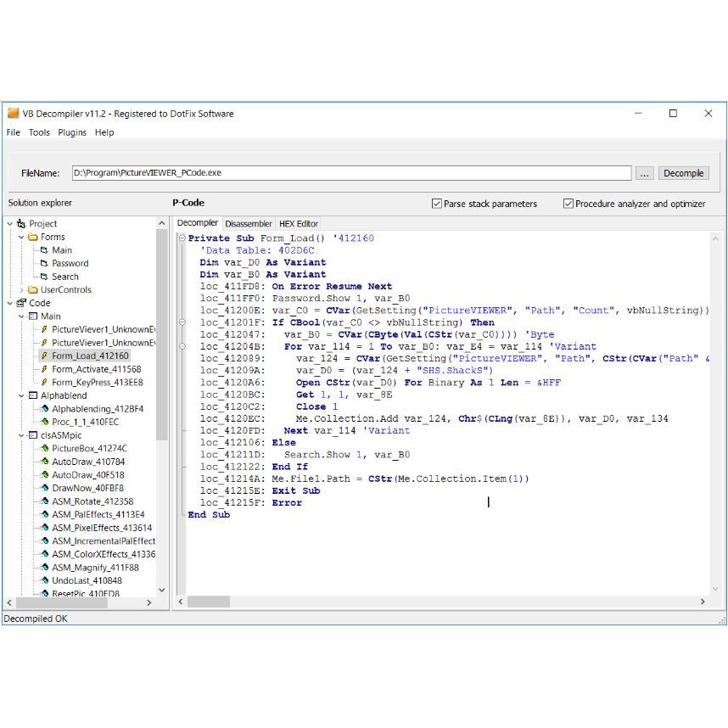This screenshot has width=728, height=728.
Task: Collapse the Forms folder node
Action: pyautogui.click(x=21, y=237)
